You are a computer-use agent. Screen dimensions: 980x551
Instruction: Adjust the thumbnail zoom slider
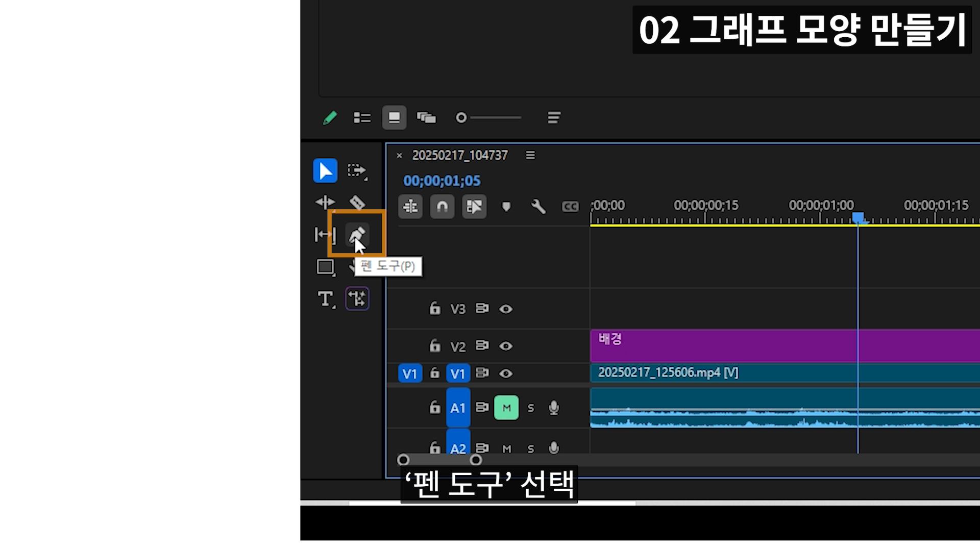461,118
